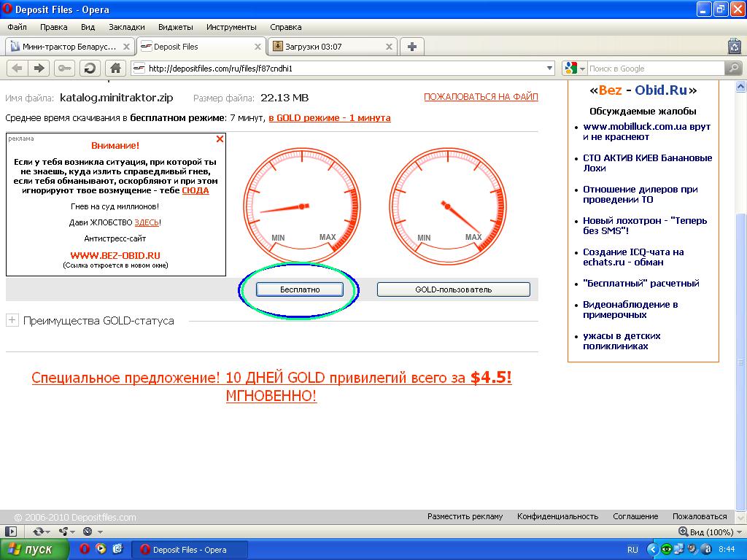Click the third quick launch icon
747x560 pixels.
point(117,549)
